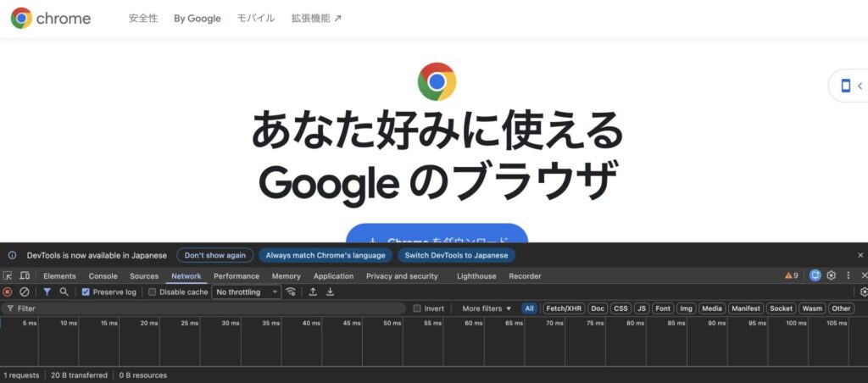Viewport: 868px width, 383px height.
Task: Enable Disable cache checkbox
Action: (153, 291)
